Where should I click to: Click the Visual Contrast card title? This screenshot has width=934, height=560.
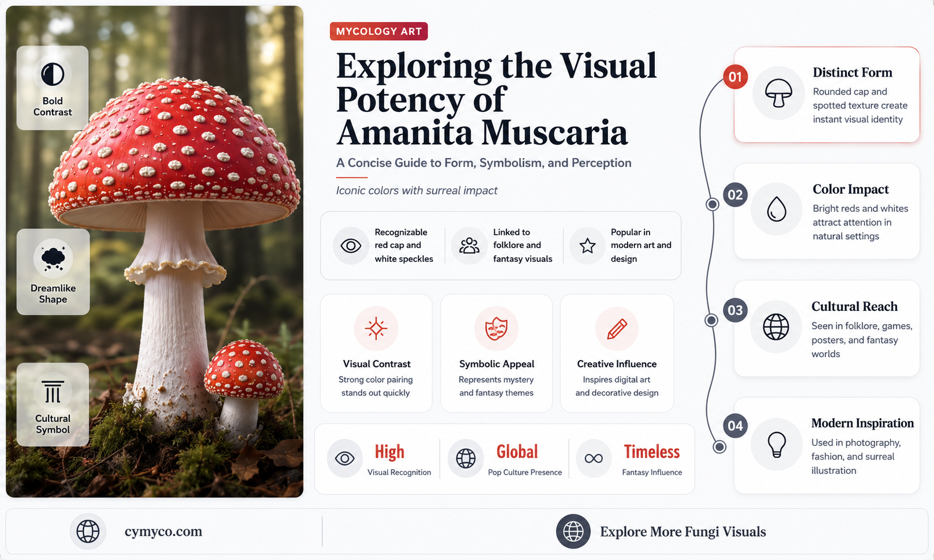(x=377, y=364)
